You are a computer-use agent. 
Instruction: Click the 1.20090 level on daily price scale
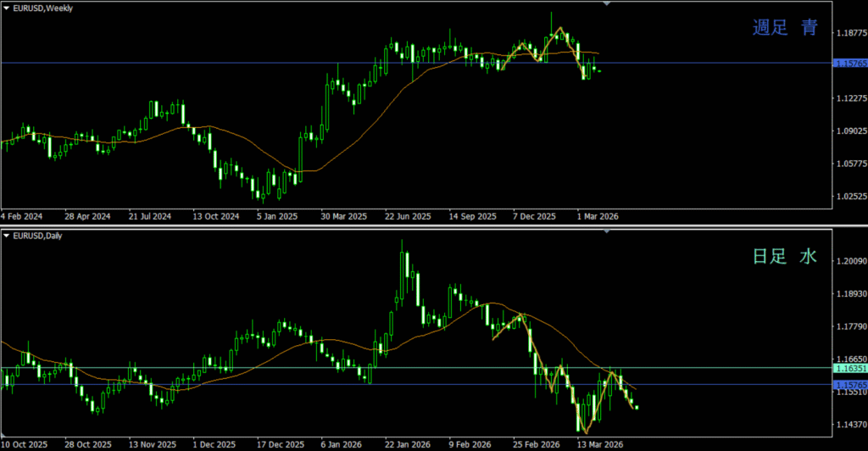tap(850, 261)
